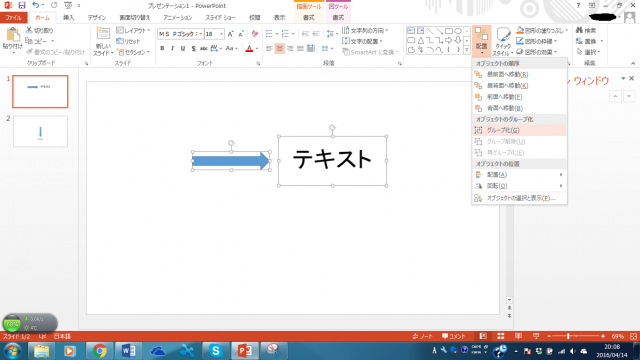The image size is (640, 360).
Task: Click the Replace (置換) button
Action: (x=589, y=41)
